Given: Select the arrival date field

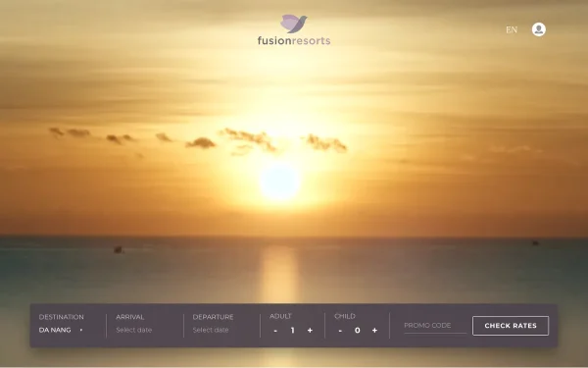Looking at the screenshot, I should (x=134, y=330).
